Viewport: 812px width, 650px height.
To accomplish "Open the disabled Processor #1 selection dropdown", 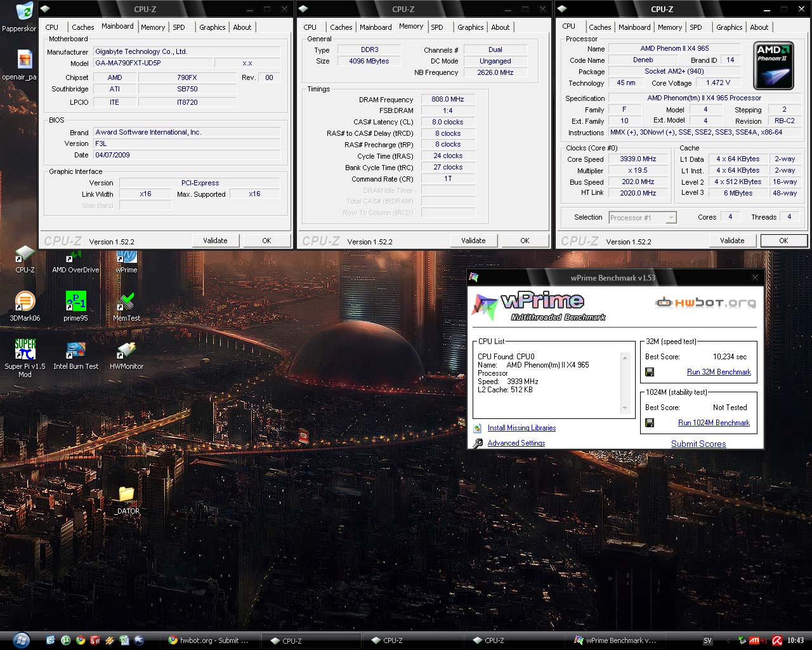I will (x=643, y=218).
